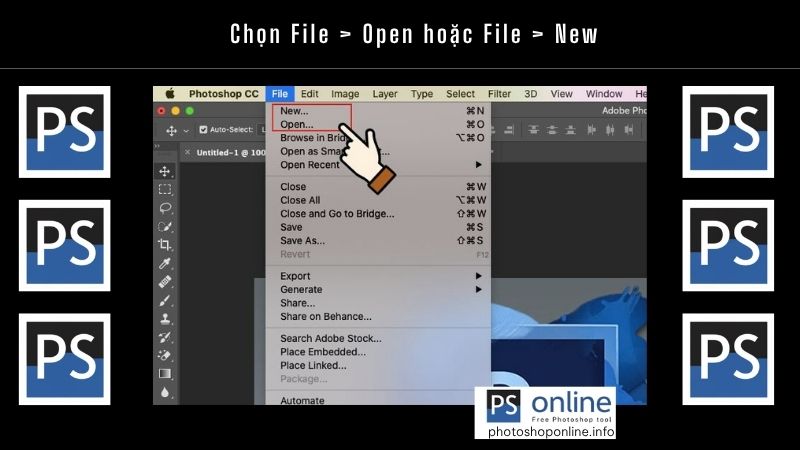Open the Window menu

[x=604, y=94]
